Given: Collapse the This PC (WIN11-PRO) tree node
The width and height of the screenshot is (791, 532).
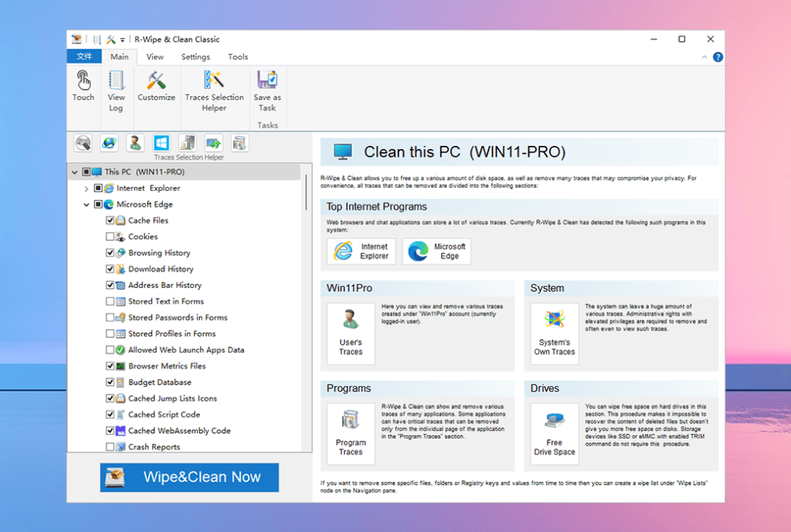Looking at the screenshot, I should tap(75, 172).
